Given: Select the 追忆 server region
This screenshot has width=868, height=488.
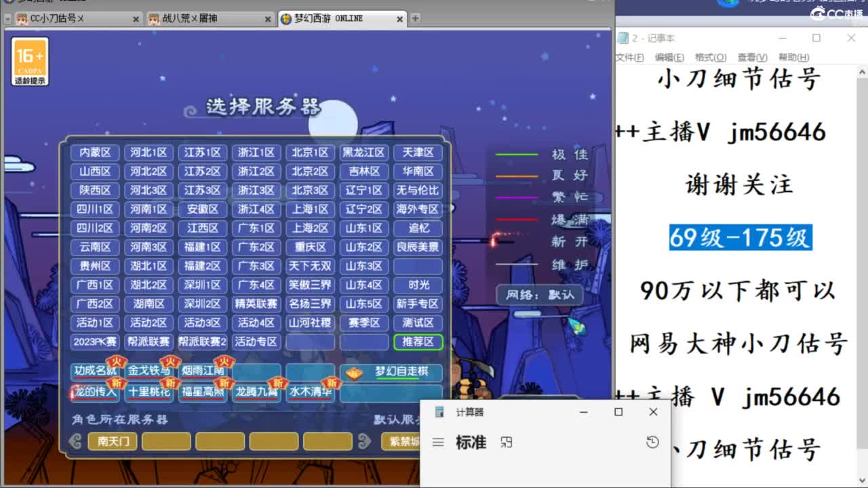Looking at the screenshot, I should click(418, 228).
